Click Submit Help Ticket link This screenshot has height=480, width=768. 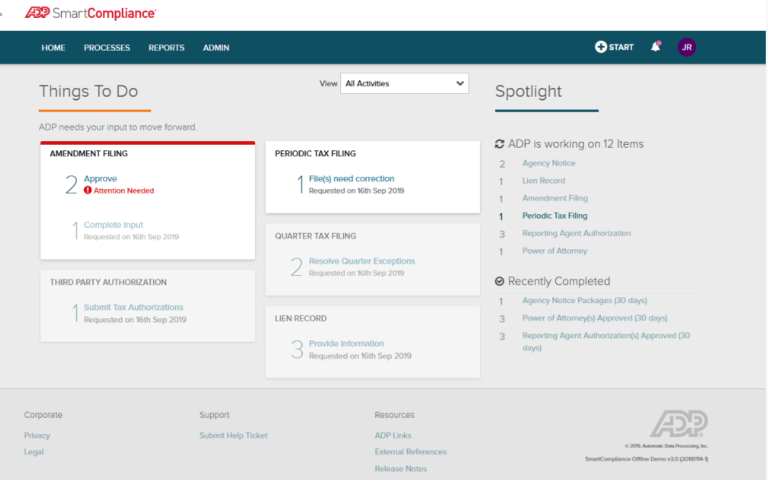[234, 435]
